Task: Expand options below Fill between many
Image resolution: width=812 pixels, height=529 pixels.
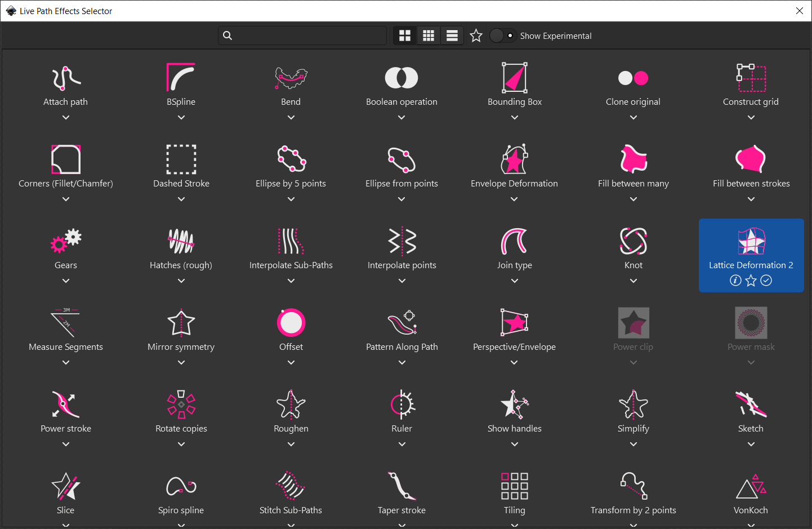Action: click(633, 199)
